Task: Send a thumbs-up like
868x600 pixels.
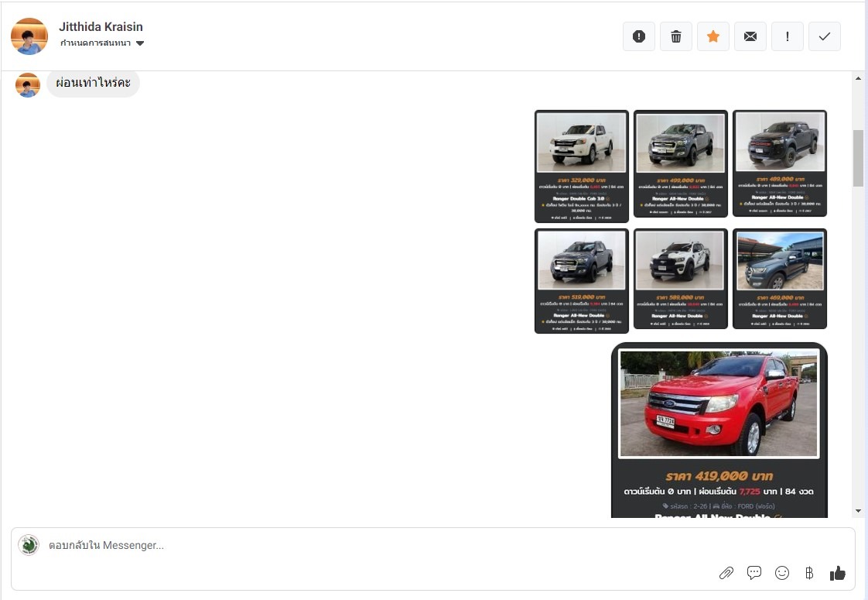Action: (x=837, y=573)
